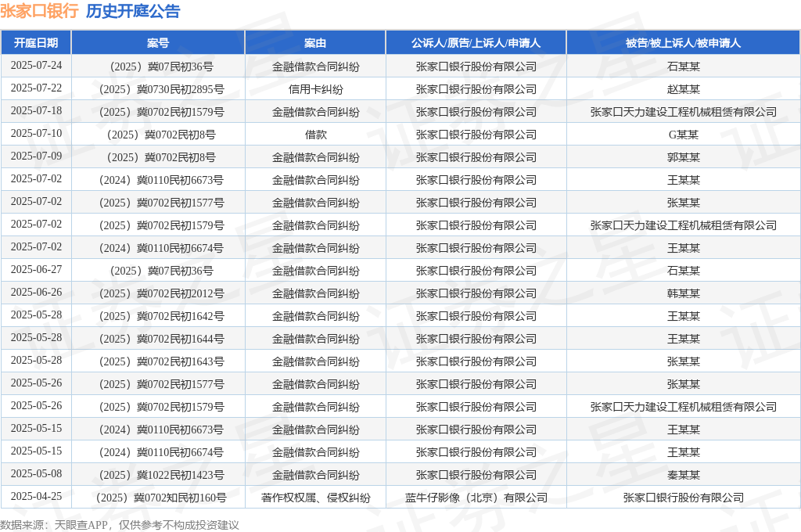This screenshot has height=532, width=801.
Task: Click defendant 张家口银行股份有限公司 in last row
Action: coord(684,498)
